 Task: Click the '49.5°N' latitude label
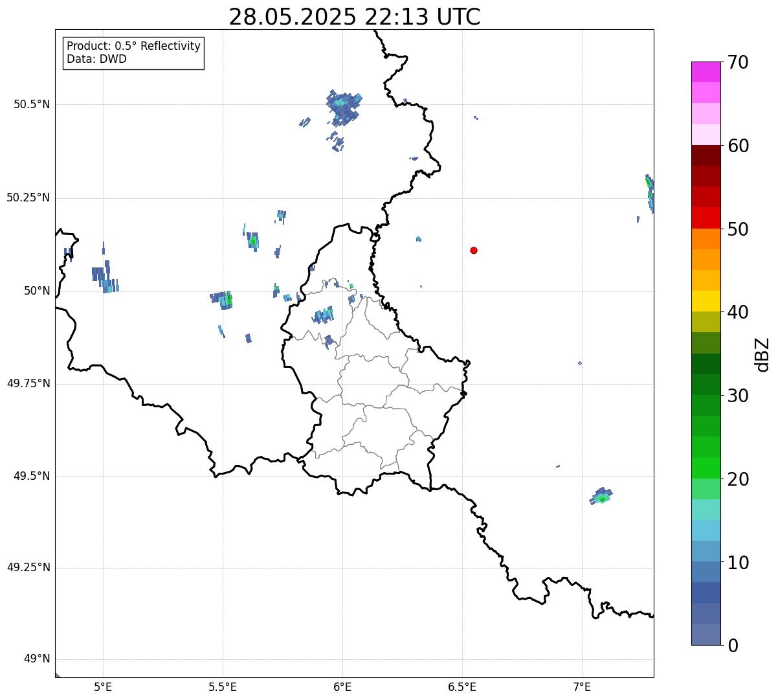coord(32,476)
